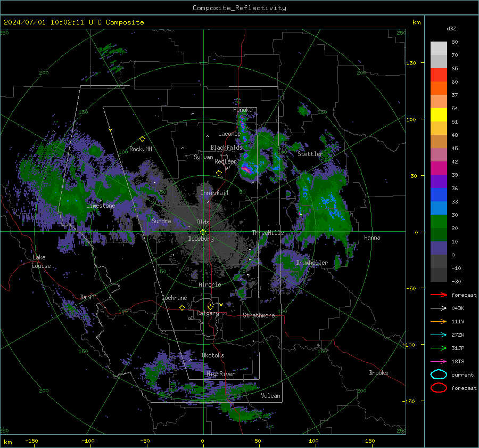The width and height of the screenshot is (479, 448).
Task: Click the RockyMH map label
Action: coord(141,149)
